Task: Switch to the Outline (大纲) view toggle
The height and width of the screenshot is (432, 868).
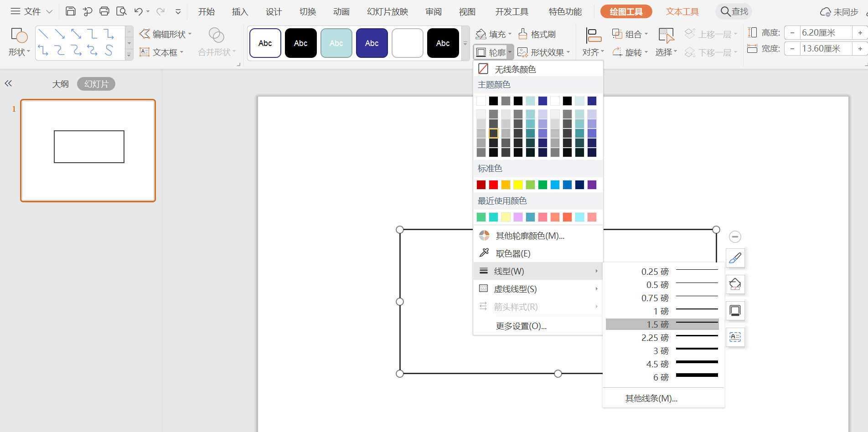Action: click(60, 84)
